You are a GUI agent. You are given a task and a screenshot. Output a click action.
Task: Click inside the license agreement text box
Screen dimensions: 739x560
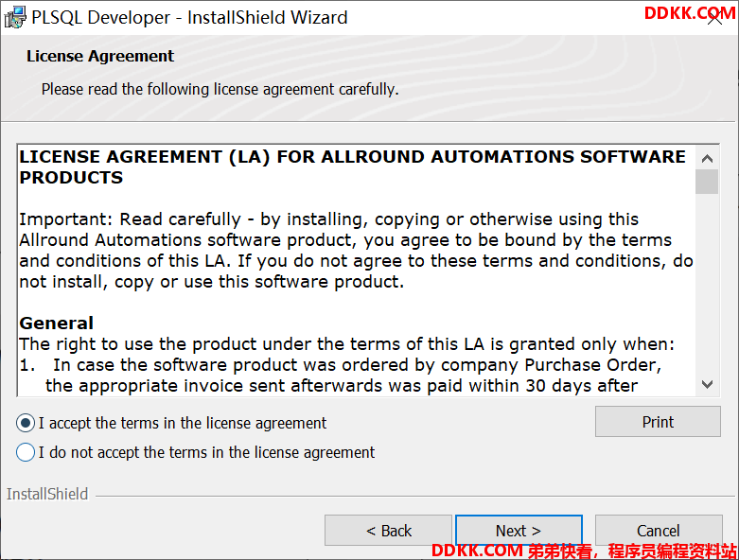click(356, 271)
